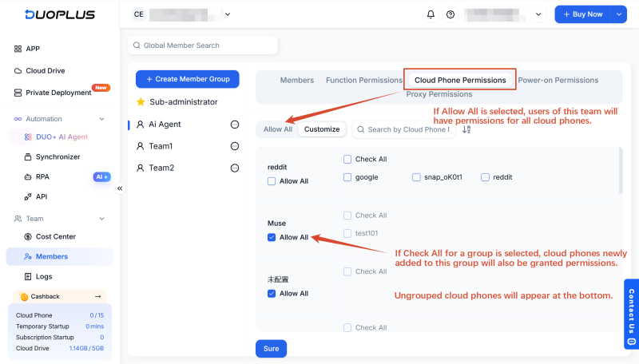Select the Team1 member group
639x364 pixels.
(161, 146)
